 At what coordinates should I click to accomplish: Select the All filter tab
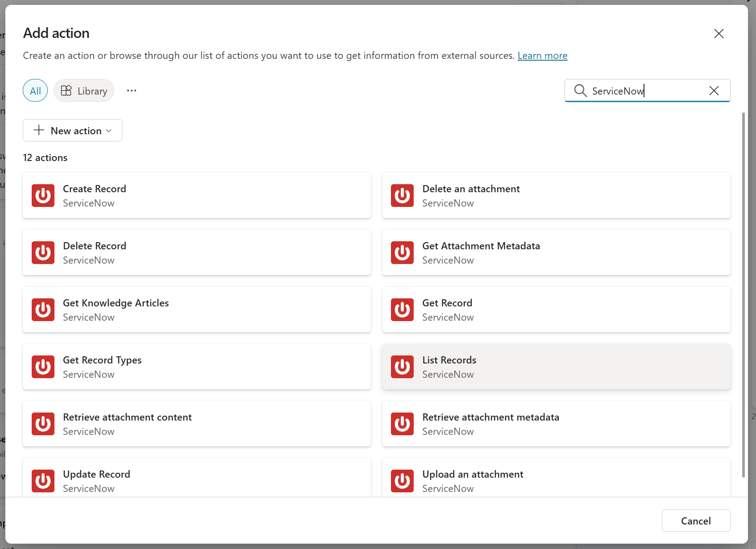click(x=35, y=91)
